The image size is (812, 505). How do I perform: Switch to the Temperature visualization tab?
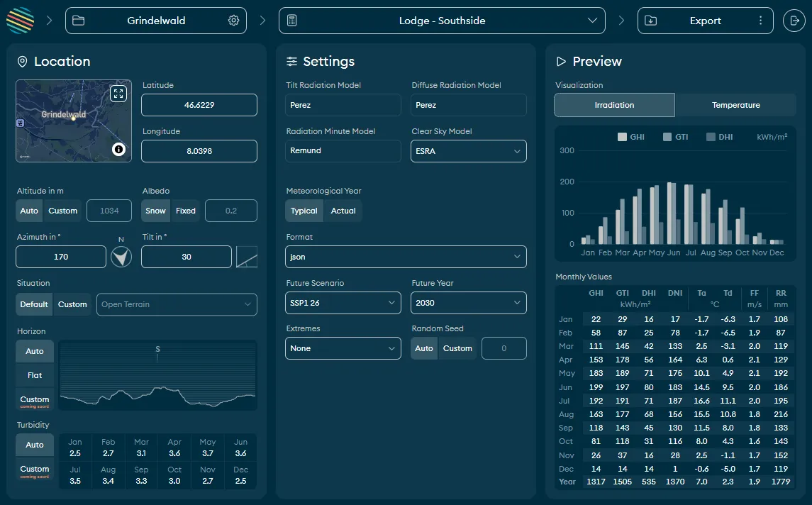[x=735, y=105]
